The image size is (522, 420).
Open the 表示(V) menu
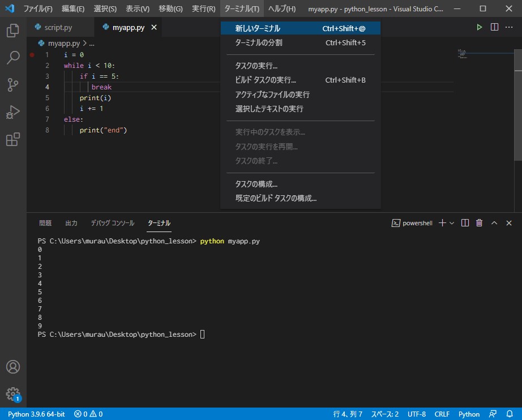tap(138, 8)
